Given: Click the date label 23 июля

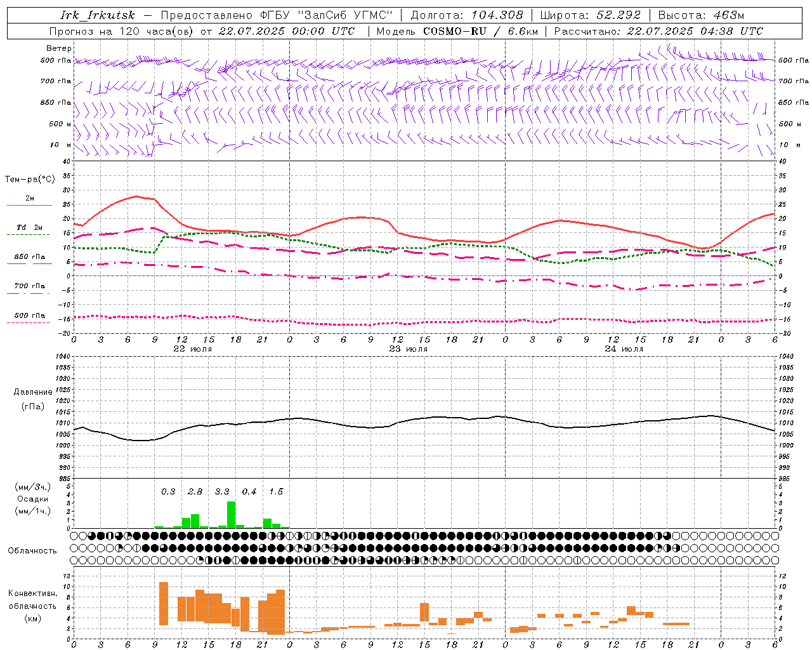Looking at the screenshot, I should click(408, 348).
